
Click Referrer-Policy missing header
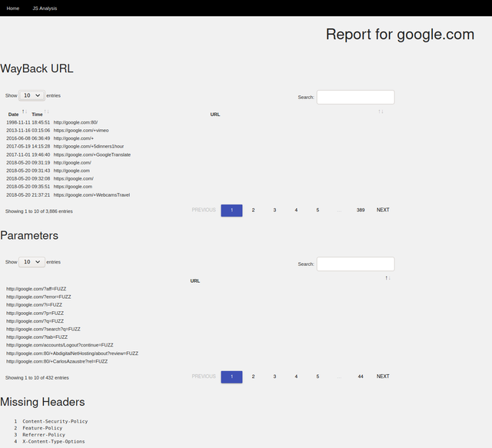[x=44, y=435]
